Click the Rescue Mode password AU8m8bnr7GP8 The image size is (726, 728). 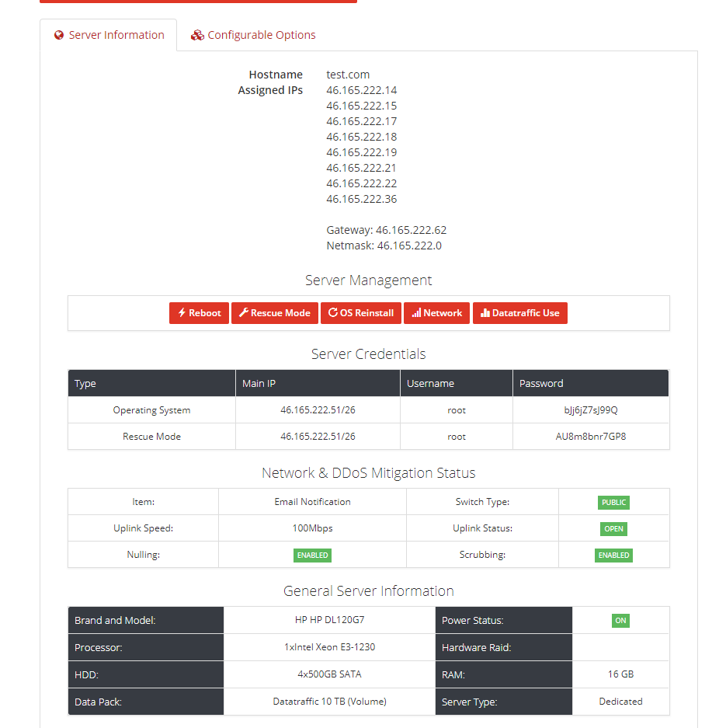click(590, 437)
